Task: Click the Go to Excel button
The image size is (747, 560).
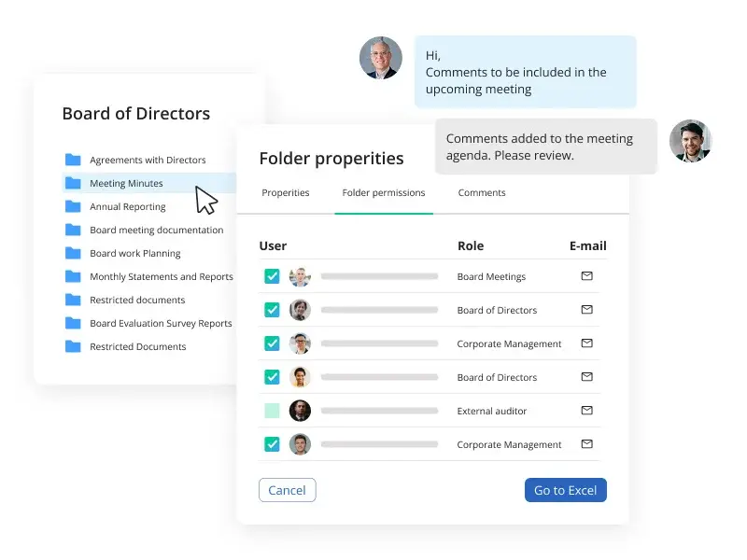Action: point(566,490)
